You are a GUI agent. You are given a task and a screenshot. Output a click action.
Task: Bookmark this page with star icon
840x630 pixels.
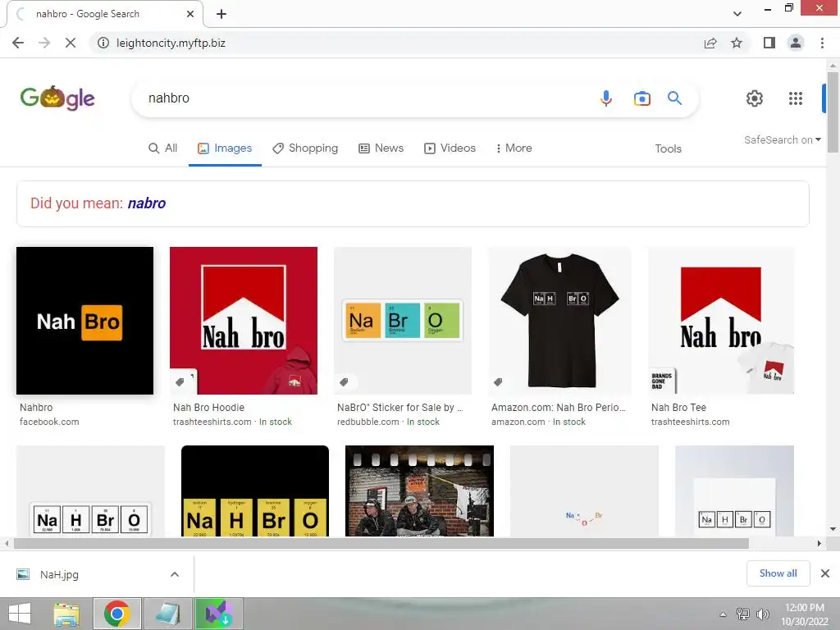coord(737,43)
